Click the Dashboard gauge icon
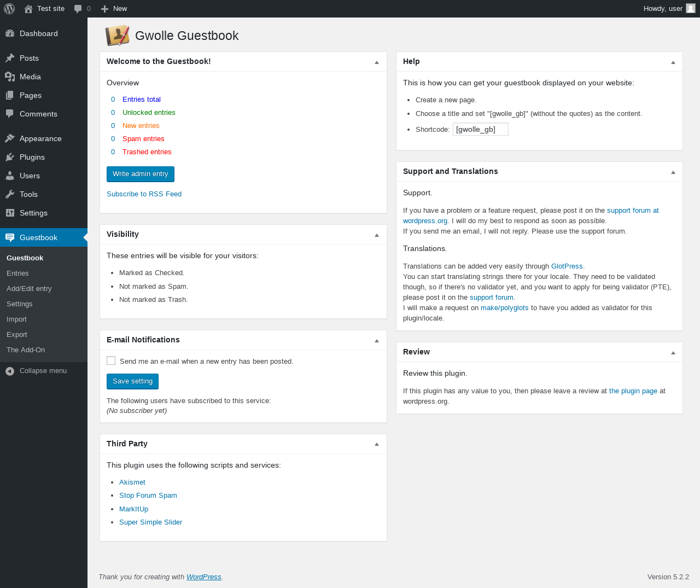 (x=10, y=33)
